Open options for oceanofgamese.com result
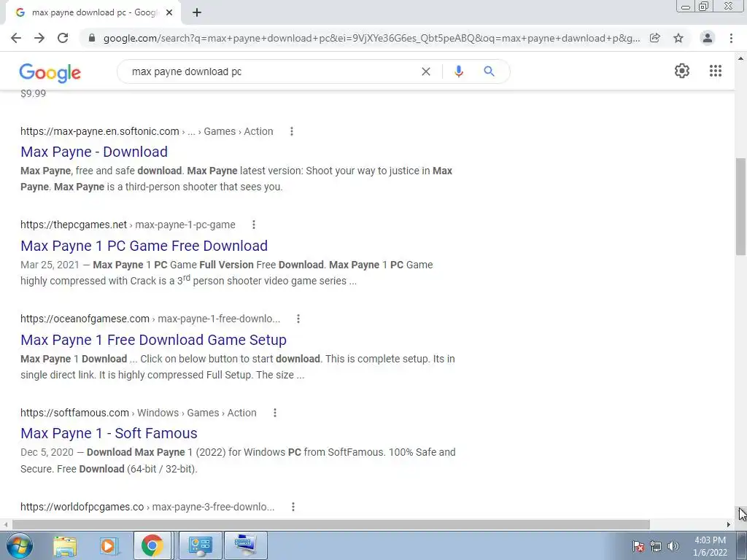 [x=298, y=319]
